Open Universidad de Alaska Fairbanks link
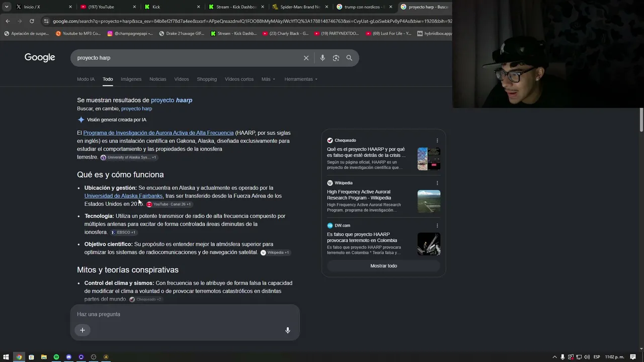 pos(123,196)
